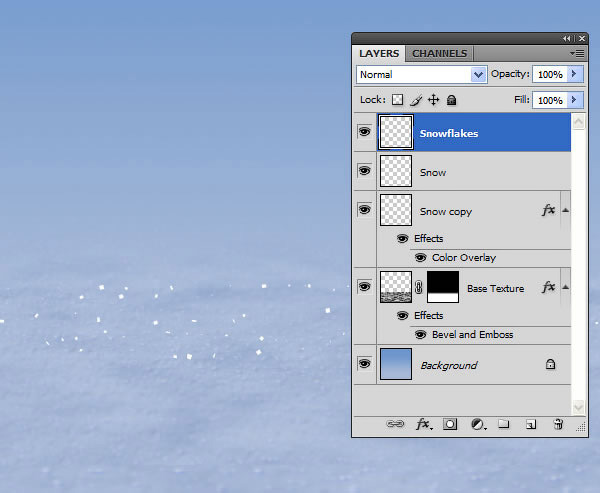The image size is (600, 493).
Task: Click the panel resize grip corner
Action: (x=581, y=428)
